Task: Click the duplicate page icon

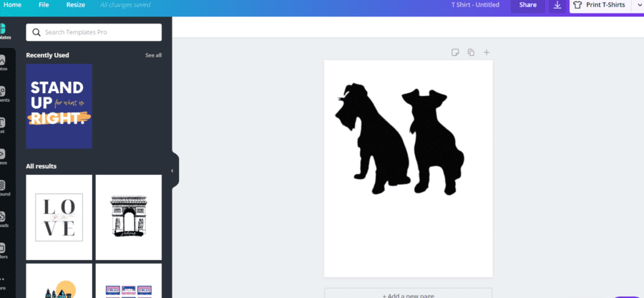Action: 471,52
